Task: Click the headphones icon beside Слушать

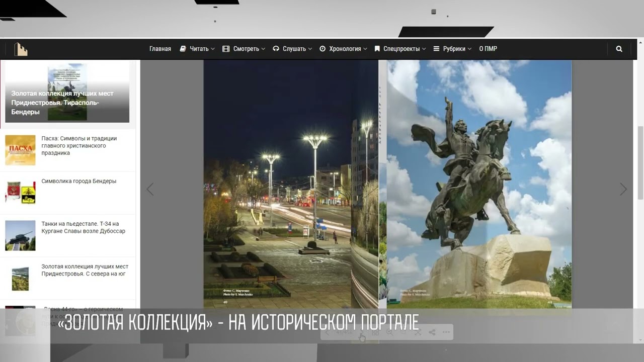Action: coord(276,48)
